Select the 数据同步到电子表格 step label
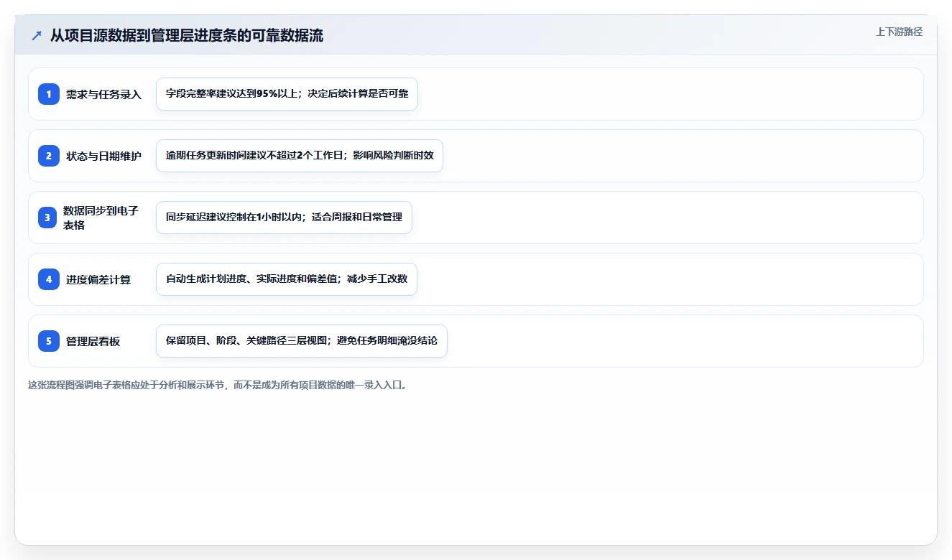This screenshot has height=560, width=952. point(101,218)
